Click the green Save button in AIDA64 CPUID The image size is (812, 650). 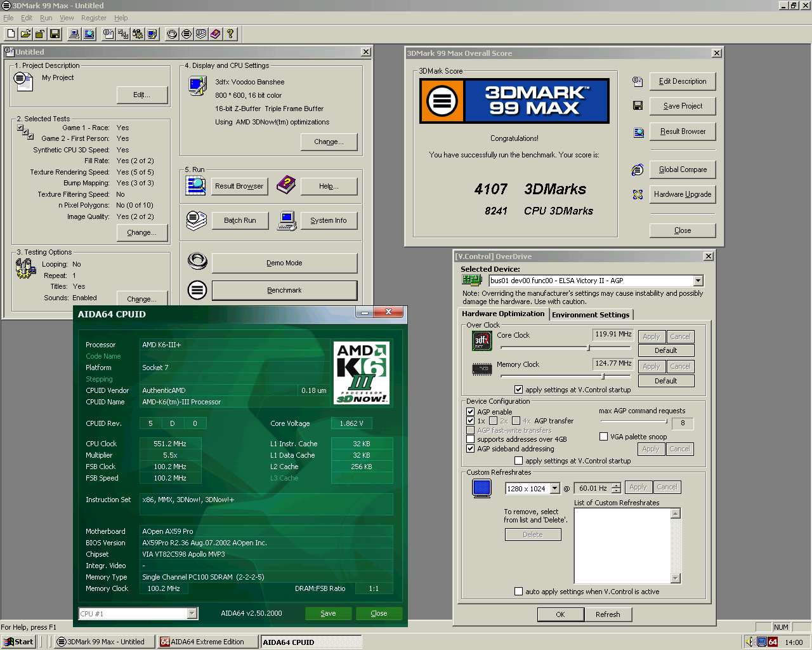(328, 613)
